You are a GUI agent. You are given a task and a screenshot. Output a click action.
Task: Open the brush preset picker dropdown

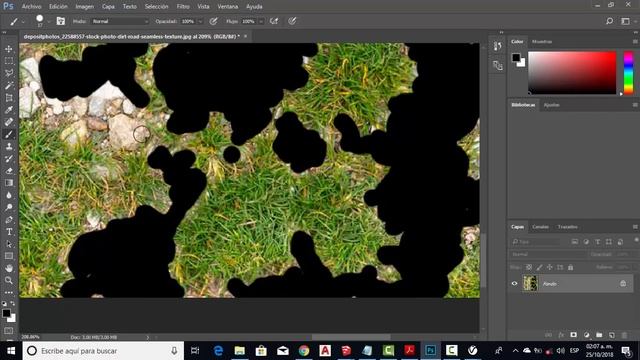pyautogui.click(x=49, y=21)
